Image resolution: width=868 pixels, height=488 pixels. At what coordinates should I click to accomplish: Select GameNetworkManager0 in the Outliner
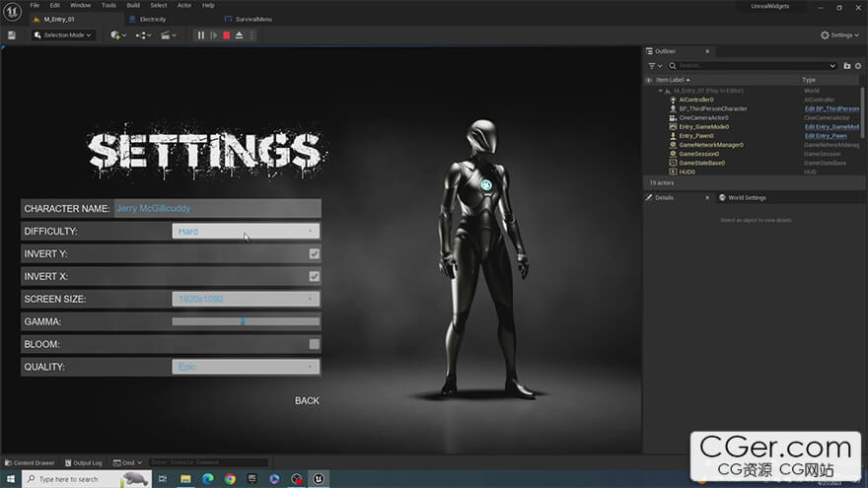[x=711, y=145]
